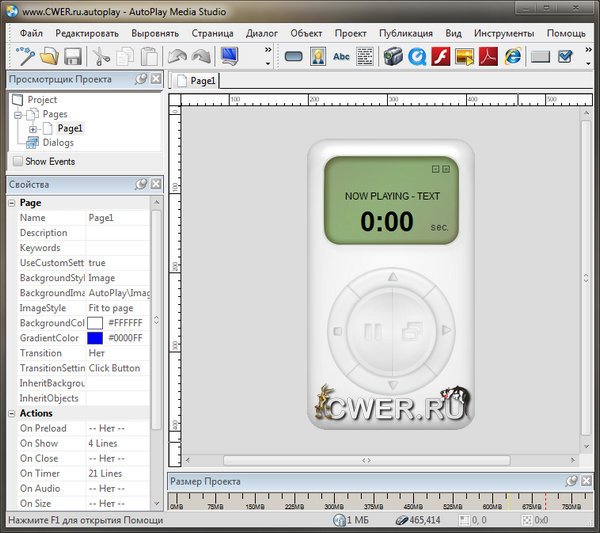Collapse the Actions properties section

(11, 413)
